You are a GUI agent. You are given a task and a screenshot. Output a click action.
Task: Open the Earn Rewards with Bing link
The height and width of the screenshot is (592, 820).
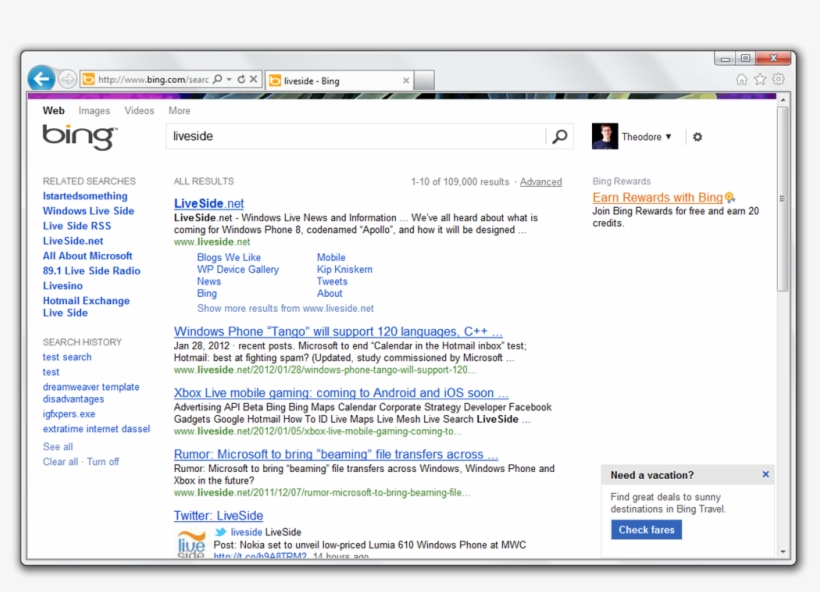(x=657, y=197)
